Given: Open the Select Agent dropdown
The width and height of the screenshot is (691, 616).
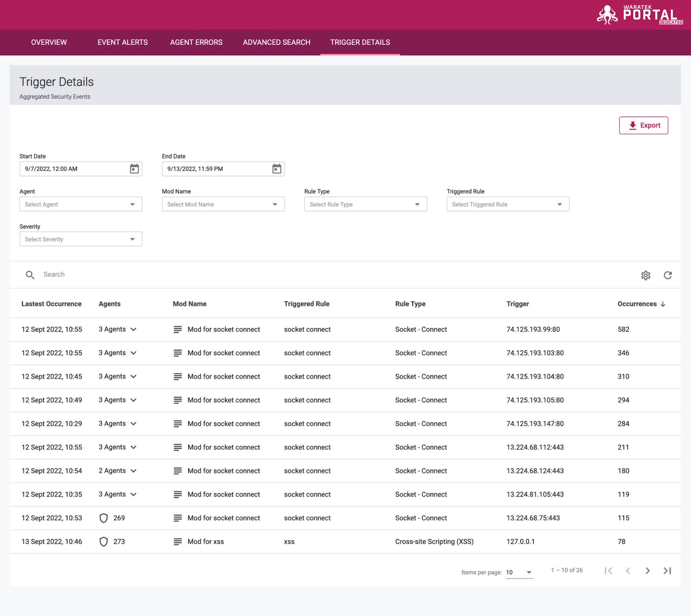Looking at the screenshot, I should coord(81,204).
